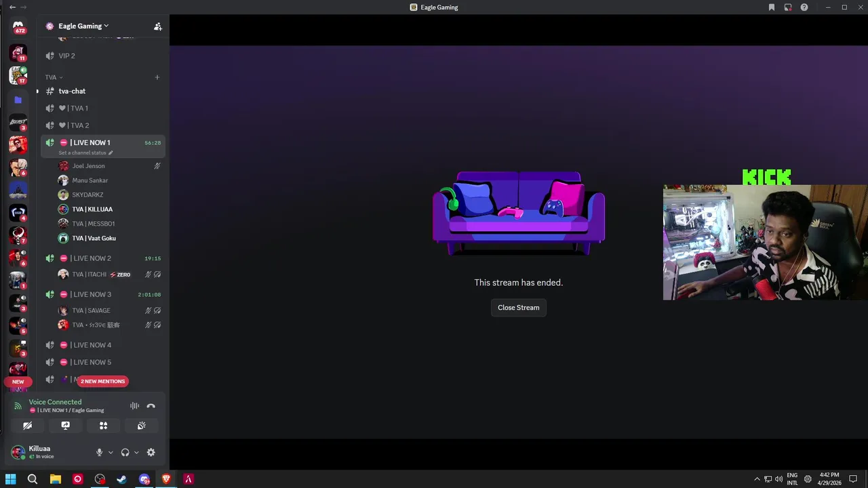Click the streamer webcam video tile
868x488 pixels.
pos(766,243)
